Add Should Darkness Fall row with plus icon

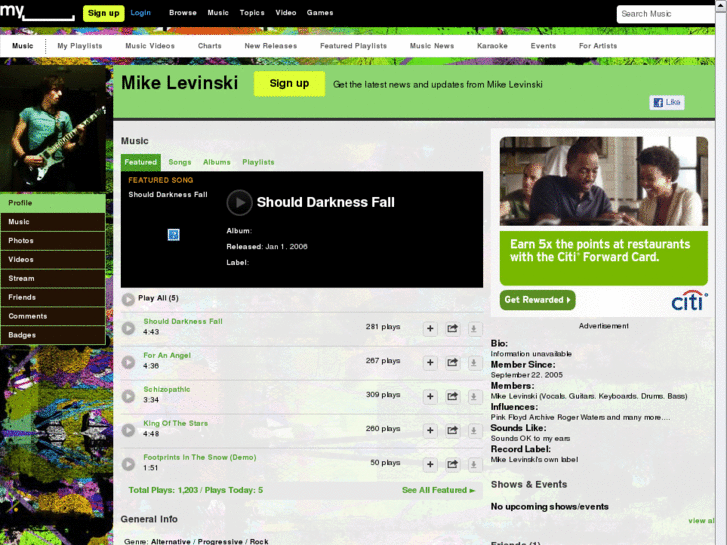click(x=430, y=328)
